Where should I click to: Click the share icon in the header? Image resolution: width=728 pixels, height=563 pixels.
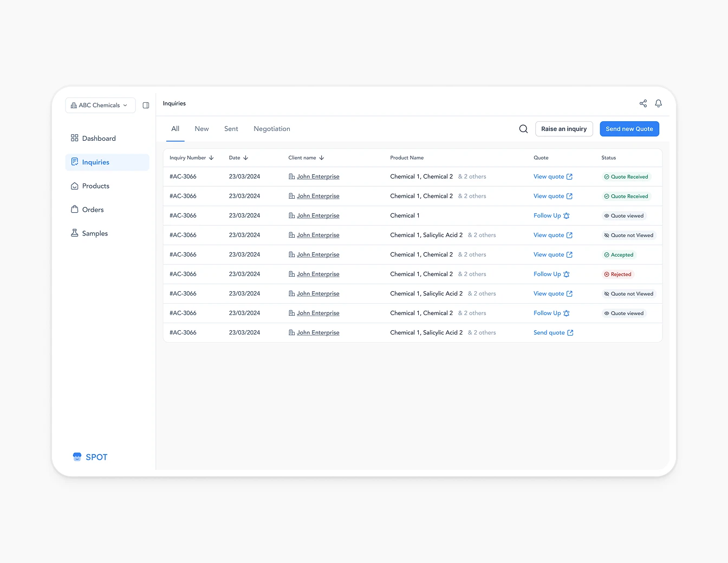(x=643, y=103)
